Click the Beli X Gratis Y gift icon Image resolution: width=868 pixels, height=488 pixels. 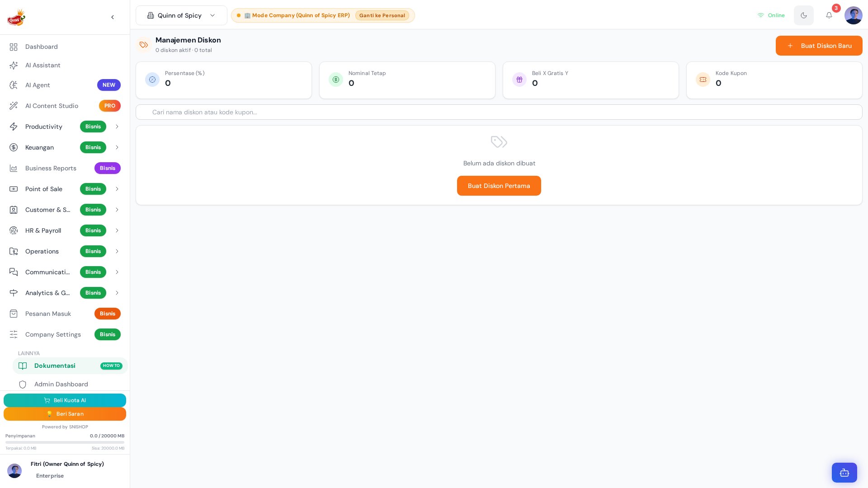[x=519, y=80]
